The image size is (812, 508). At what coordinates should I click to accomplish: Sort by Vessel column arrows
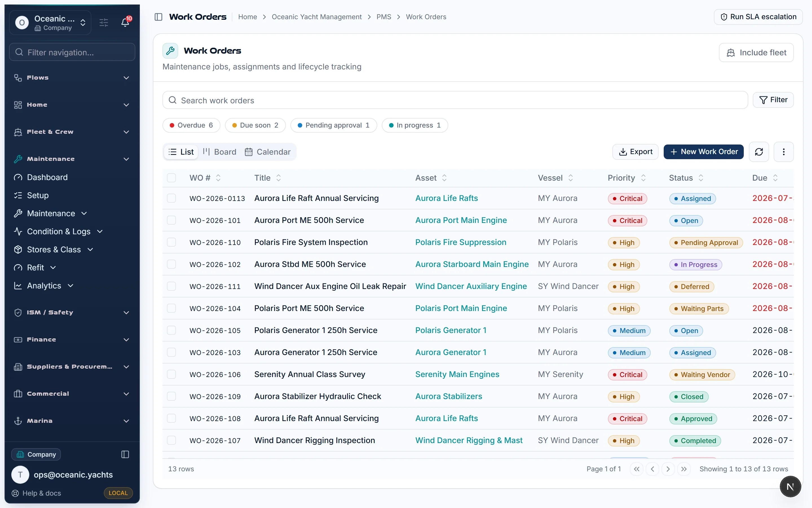[x=570, y=178]
